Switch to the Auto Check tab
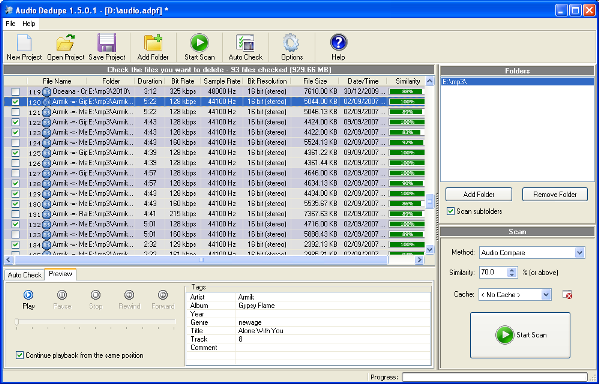 24,275
